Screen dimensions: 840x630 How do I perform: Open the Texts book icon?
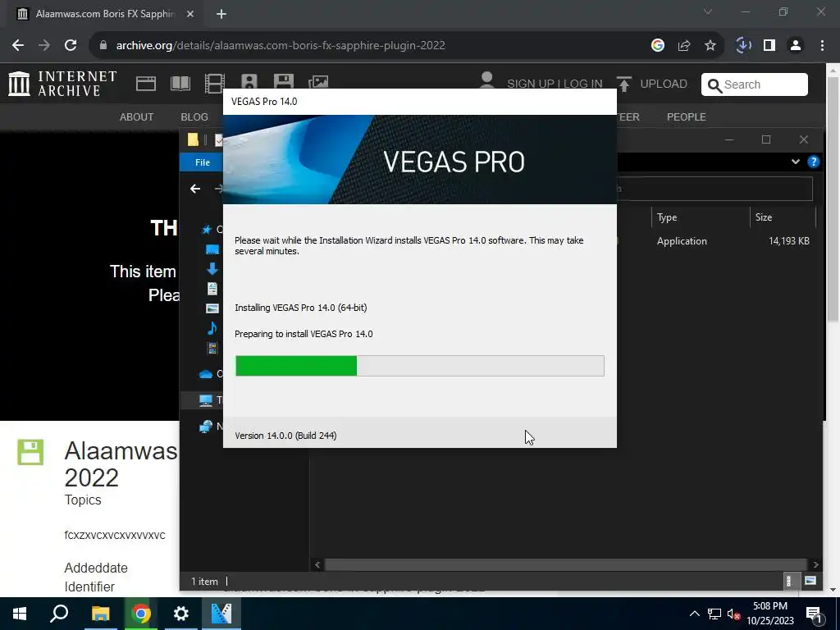180,84
